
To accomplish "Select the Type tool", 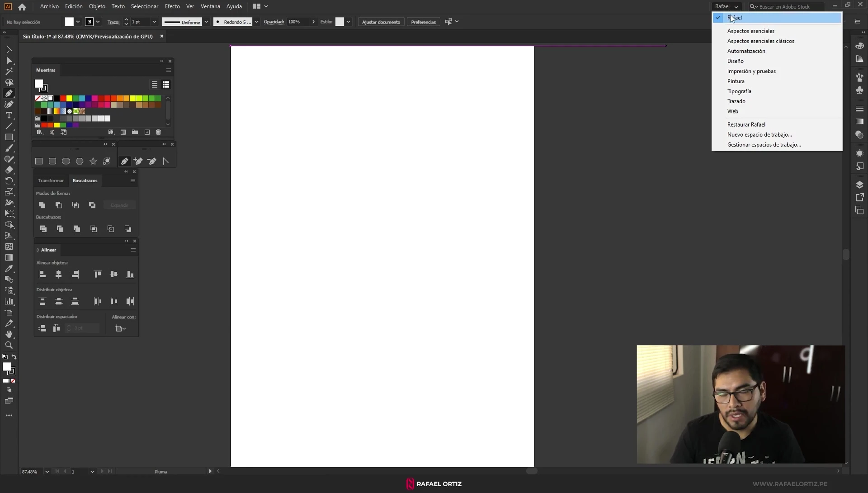I will [9, 115].
